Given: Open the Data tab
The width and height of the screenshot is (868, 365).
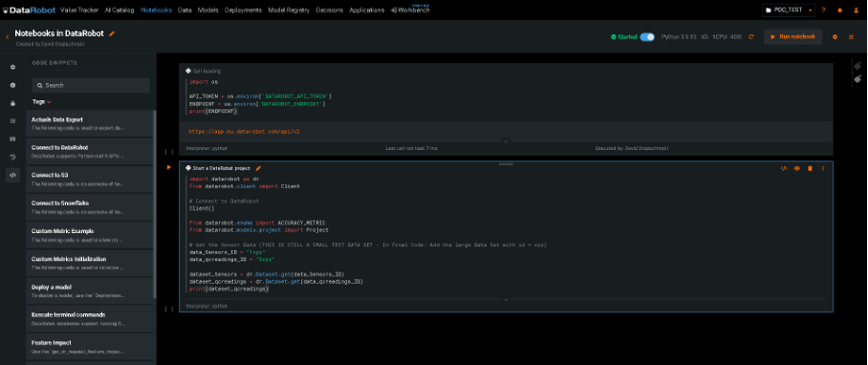Looking at the screenshot, I should (184, 10).
